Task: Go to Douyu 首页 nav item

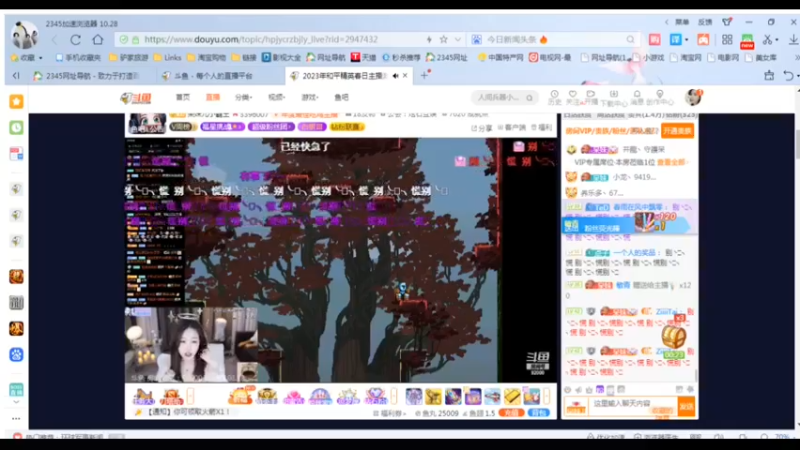Action: pos(183,97)
